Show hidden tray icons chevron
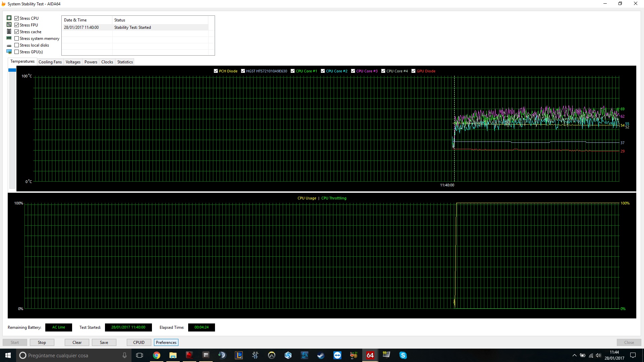The image size is (644, 362). tap(575, 355)
